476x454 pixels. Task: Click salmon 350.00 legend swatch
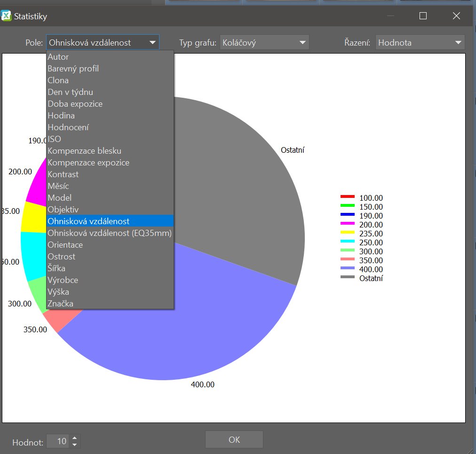tap(347, 259)
